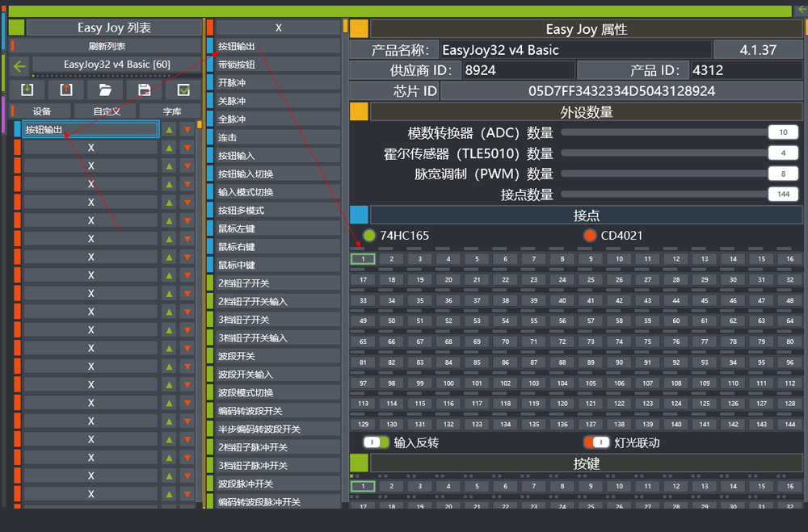Move 按钮输出 row up with green triangle
The width and height of the screenshot is (808, 532).
click(x=169, y=129)
